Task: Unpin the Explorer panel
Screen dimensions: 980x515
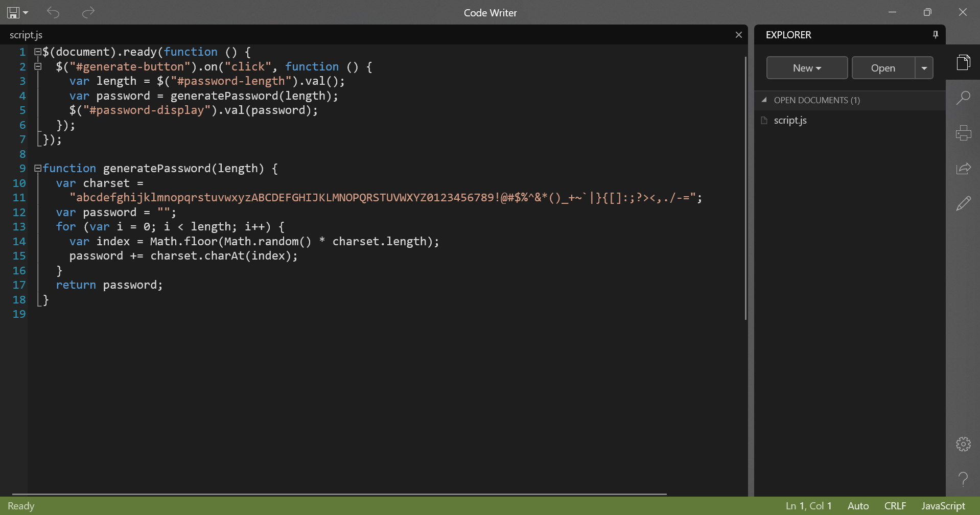Action: coord(935,34)
